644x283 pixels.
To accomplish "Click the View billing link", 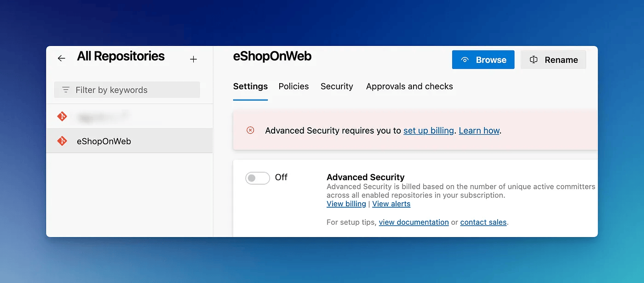I will [x=346, y=204].
